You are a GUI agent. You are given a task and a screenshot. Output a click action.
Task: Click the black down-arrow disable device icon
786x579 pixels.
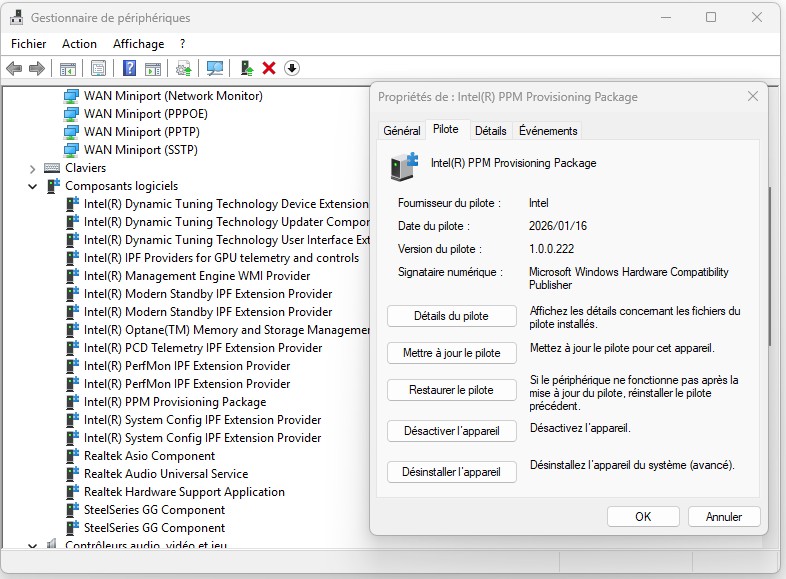coord(292,68)
